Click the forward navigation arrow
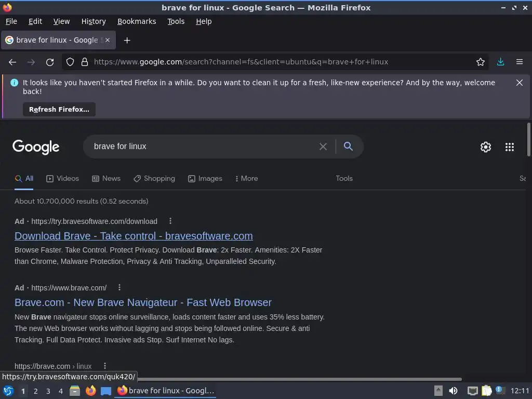 (x=31, y=62)
